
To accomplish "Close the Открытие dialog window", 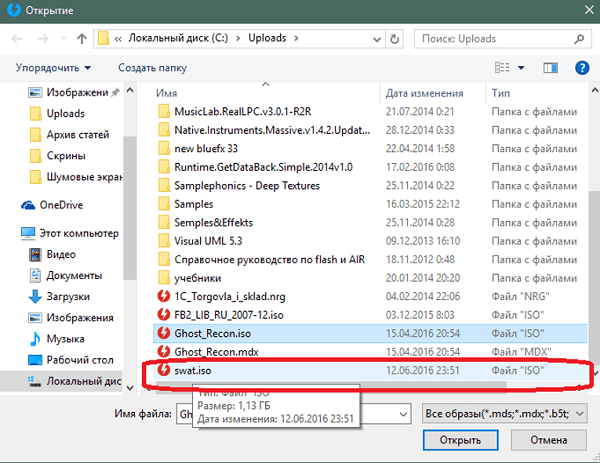I will pos(589,10).
